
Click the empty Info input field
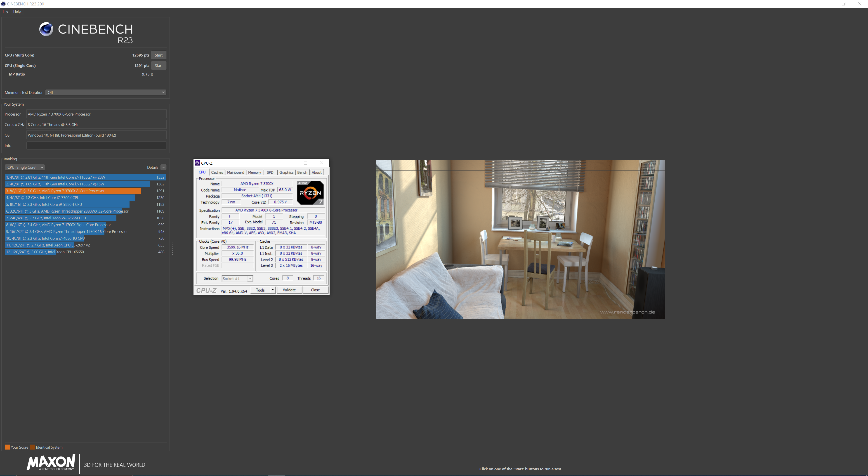click(x=96, y=146)
